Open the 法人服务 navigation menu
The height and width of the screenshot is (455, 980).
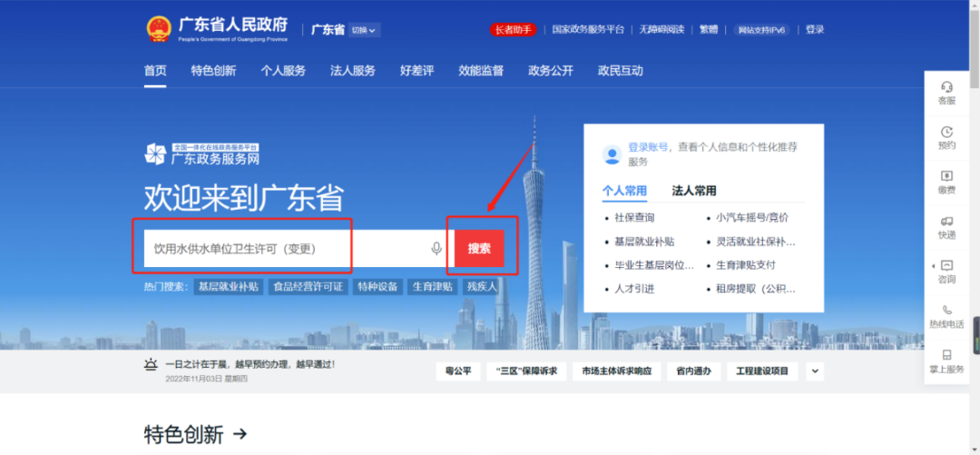pos(352,71)
